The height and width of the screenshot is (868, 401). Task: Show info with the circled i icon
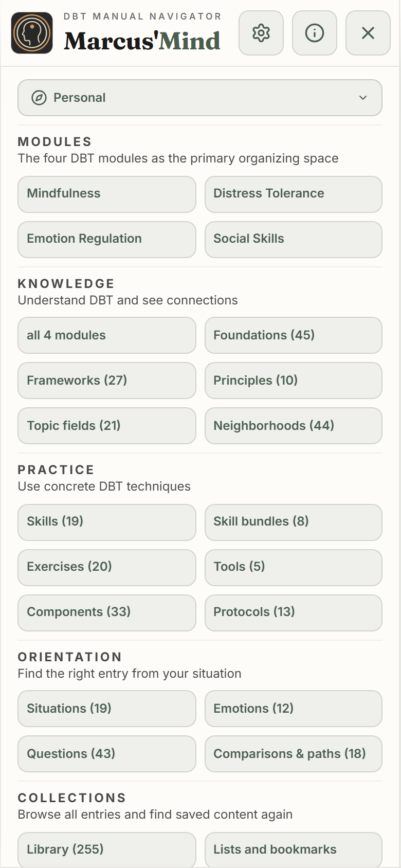(315, 33)
